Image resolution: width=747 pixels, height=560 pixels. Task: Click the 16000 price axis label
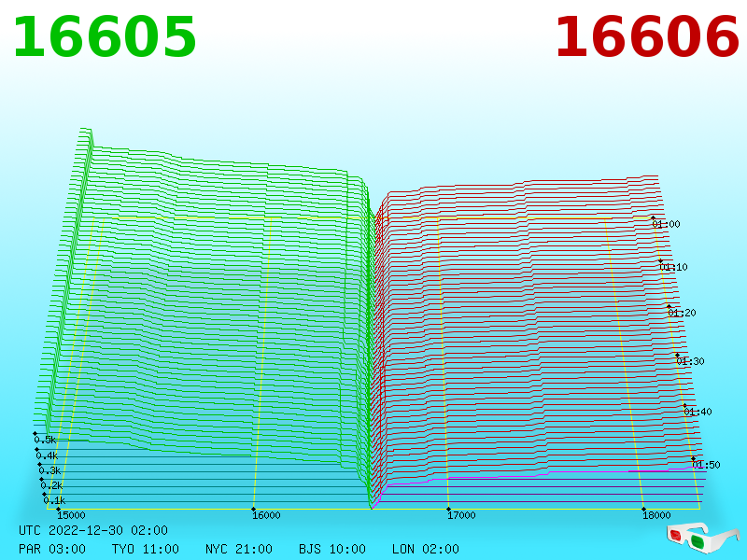click(266, 515)
